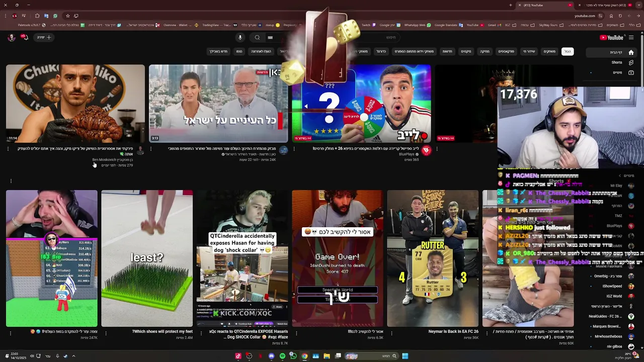Select the חדשות (News) chip
Image resolution: width=644 pixels, height=362 pixels.
pyautogui.click(x=447, y=51)
